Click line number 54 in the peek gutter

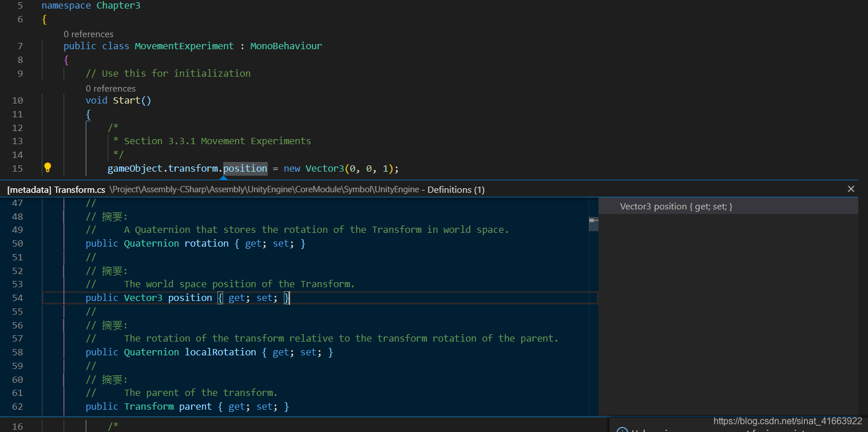coord(17,298)
